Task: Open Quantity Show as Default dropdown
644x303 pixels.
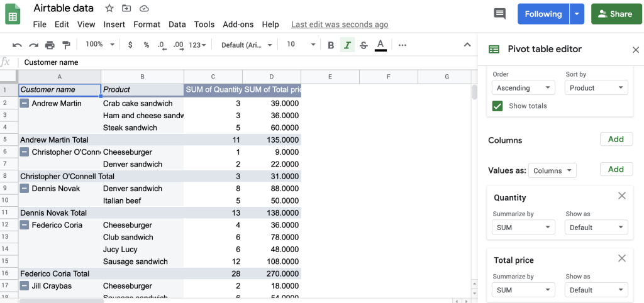Action: pos(596,228)
